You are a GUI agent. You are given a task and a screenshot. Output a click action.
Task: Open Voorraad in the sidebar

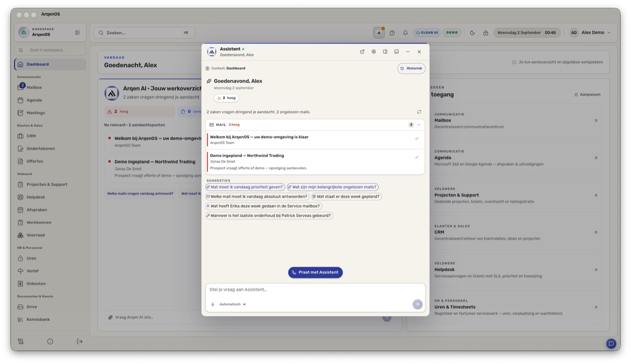pyautogui.click(x=50, y=235)
